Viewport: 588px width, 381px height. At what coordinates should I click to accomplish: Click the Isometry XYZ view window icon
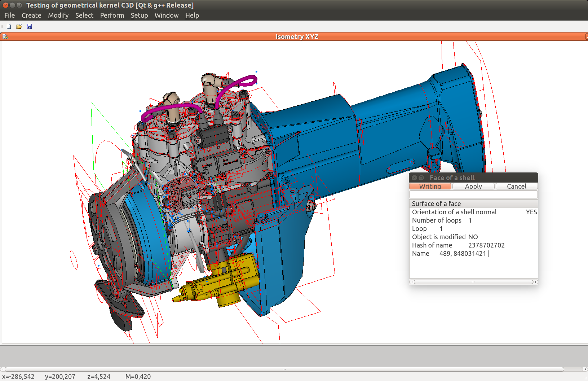[5, 36]
